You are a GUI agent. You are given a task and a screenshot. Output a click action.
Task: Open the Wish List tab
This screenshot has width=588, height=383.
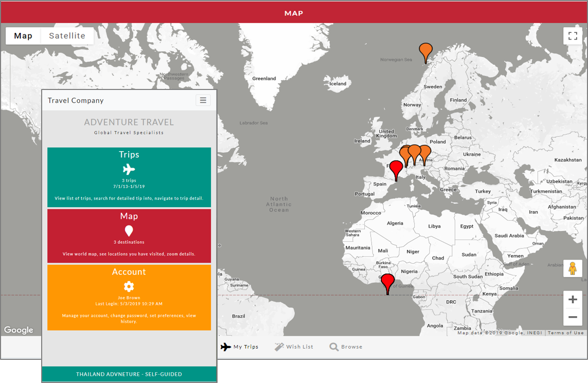[294, 347]
